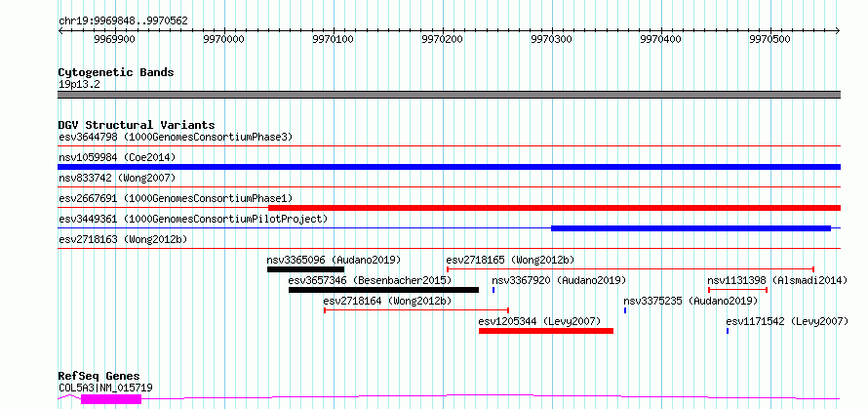Select the small blue nsv3375235 marker
The image size is (868, 409).
point(625,310)
